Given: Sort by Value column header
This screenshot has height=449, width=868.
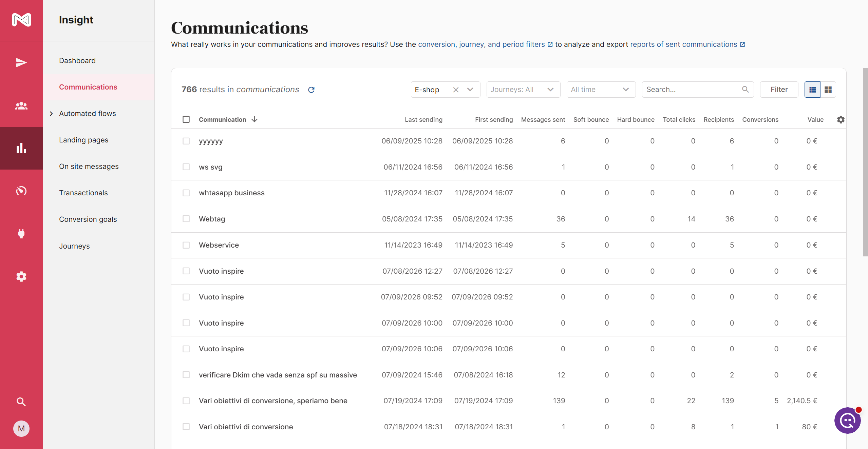Looking at the screenshot, I should coord(815,120).
